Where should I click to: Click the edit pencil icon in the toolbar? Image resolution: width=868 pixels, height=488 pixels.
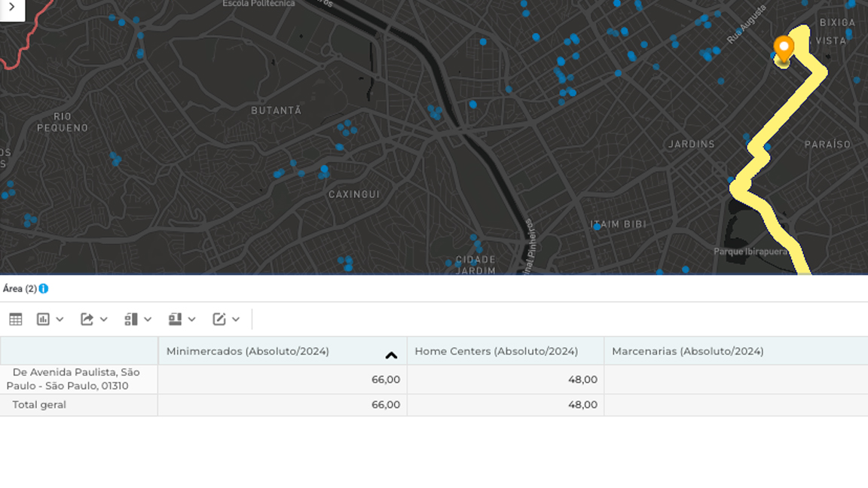[x=219, y=319]
